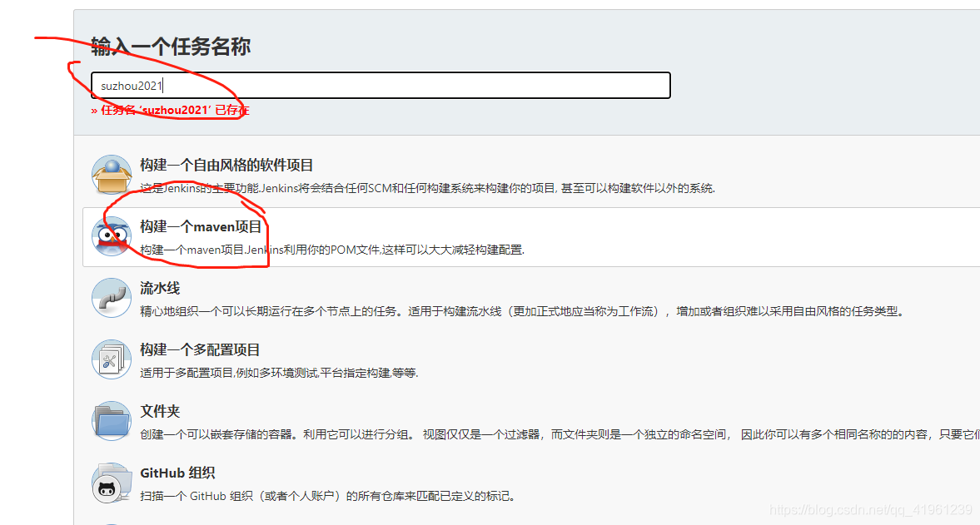Choose 构建一个自由风格的软件项目 title
Image resolution: width=980 pixels, height=525 pixels.
point(226,166)
